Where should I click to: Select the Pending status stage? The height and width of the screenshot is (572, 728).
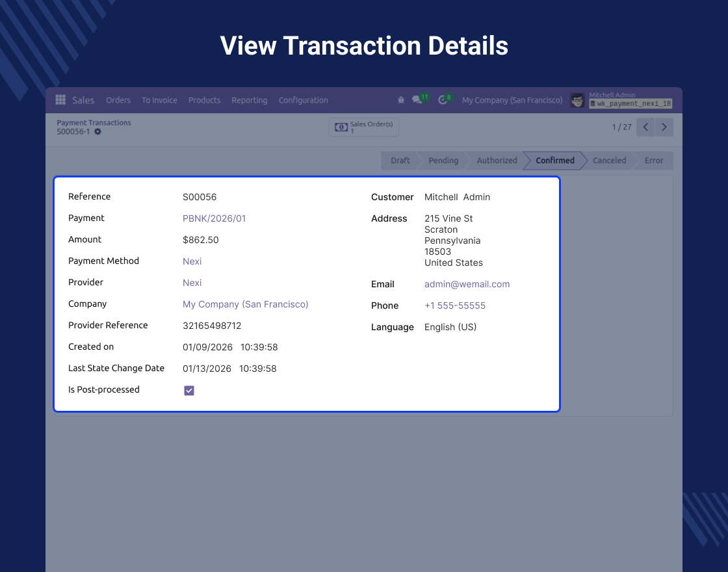click(x=443, y=161)
